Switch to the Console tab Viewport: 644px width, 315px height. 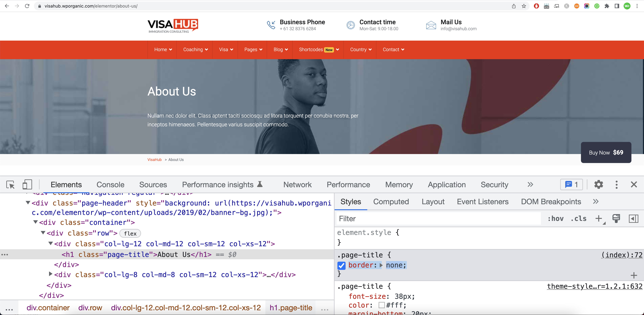click(110, 185)
